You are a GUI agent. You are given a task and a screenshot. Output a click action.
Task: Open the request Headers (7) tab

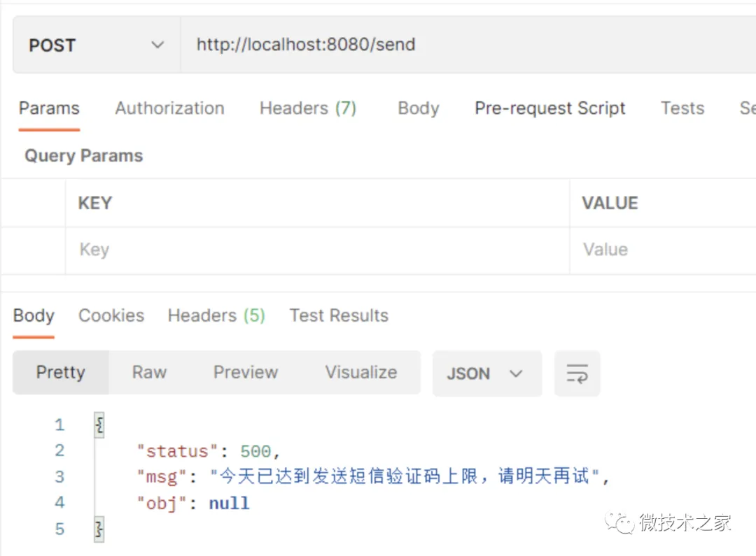(308, 108)
